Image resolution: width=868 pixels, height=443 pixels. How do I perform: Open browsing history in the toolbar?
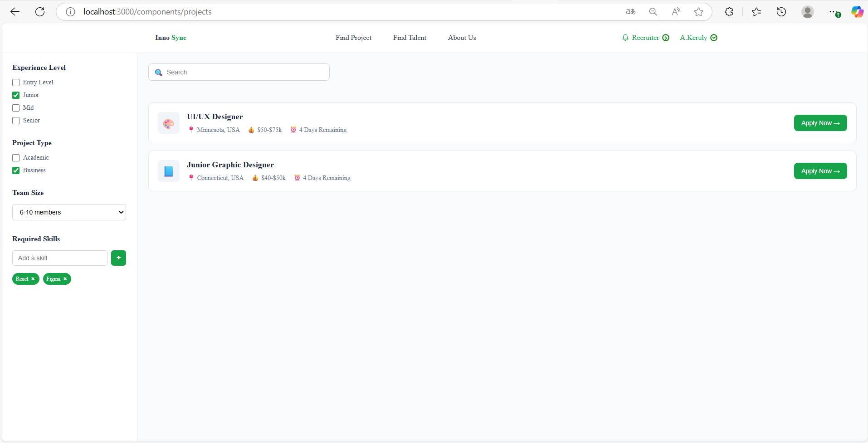coord(781,12)
